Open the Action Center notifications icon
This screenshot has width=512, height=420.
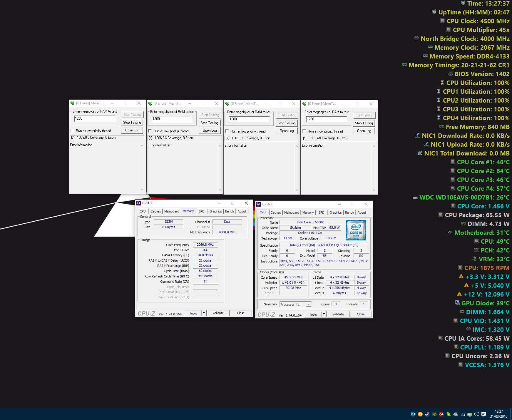click(x=484, y=414)
